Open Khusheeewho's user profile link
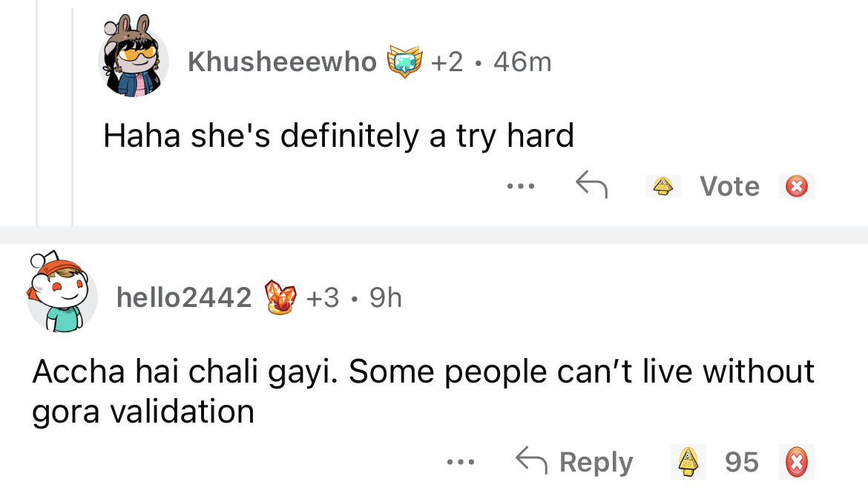Screen dimensions: 868x499 283,62
